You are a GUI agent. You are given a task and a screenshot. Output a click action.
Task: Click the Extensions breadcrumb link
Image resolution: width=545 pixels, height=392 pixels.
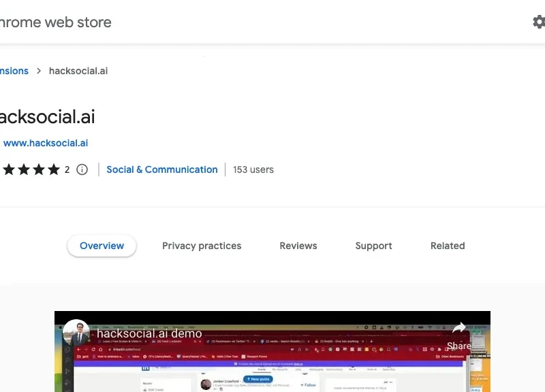[x=14, y=71]
